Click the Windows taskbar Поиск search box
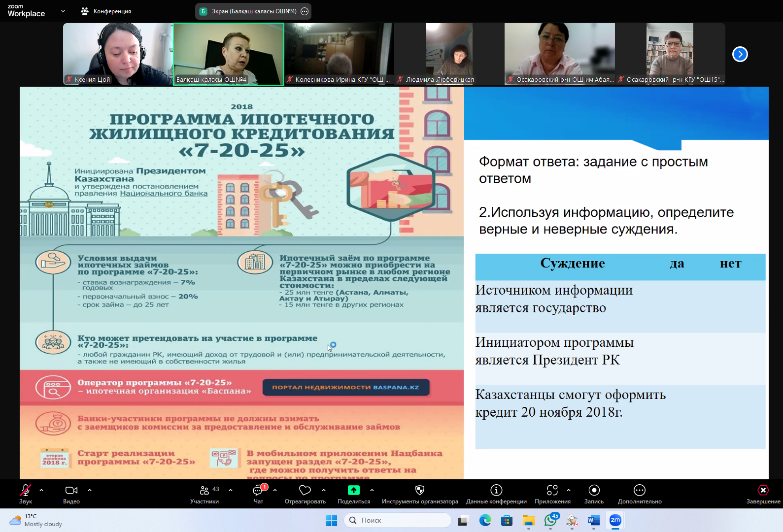This screenshot has width=783, height=532. point(397,520)
